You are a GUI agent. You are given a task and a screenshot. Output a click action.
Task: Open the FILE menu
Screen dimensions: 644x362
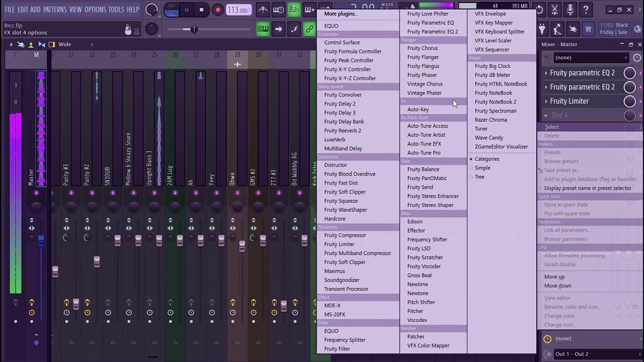coord(10,10)
